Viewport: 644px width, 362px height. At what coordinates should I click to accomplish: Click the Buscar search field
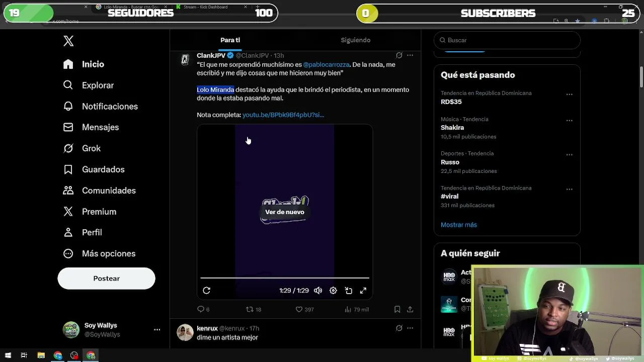click(507, 40)
